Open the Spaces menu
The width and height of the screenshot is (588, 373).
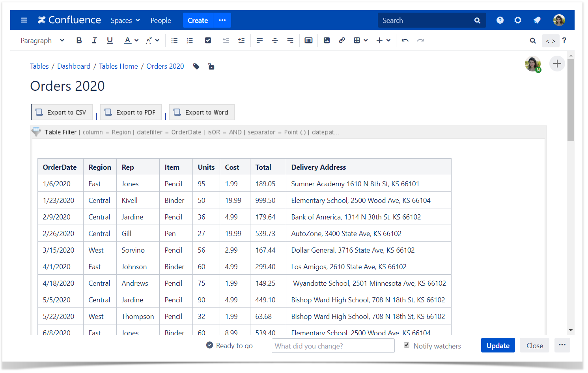click(x=125, y=20)
